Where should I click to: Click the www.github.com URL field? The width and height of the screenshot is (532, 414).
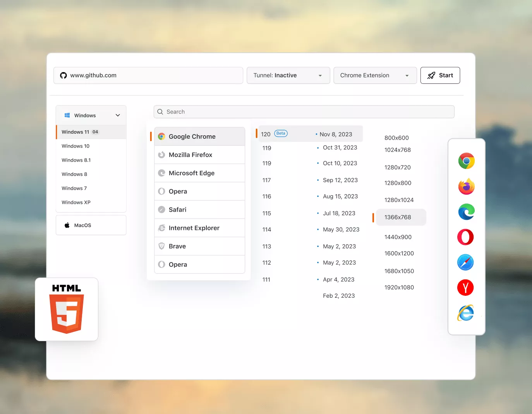click(148, 75)
